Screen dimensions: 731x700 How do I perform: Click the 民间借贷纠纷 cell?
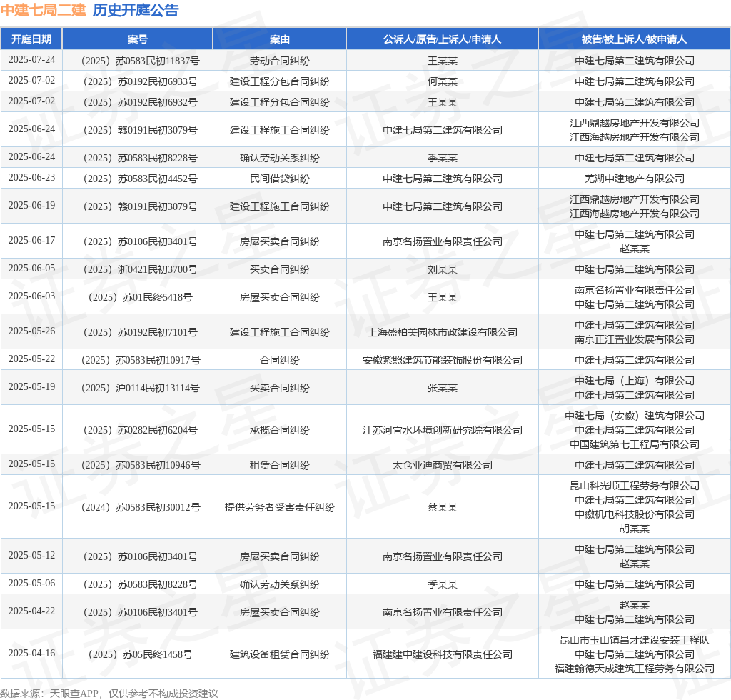(x=279, y=179)
